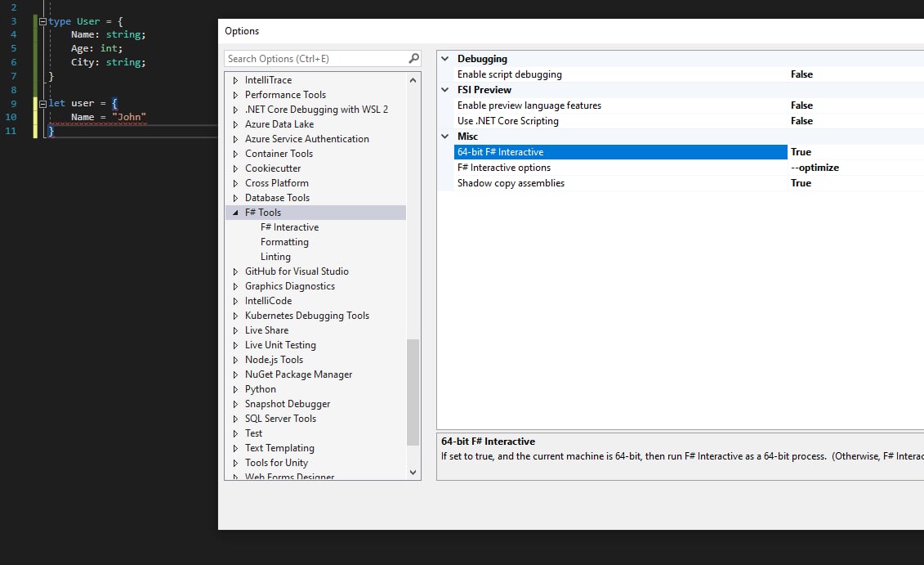The image size is (924, 565).
Task: Open Text Templating options
Action: tap(279, 448)
